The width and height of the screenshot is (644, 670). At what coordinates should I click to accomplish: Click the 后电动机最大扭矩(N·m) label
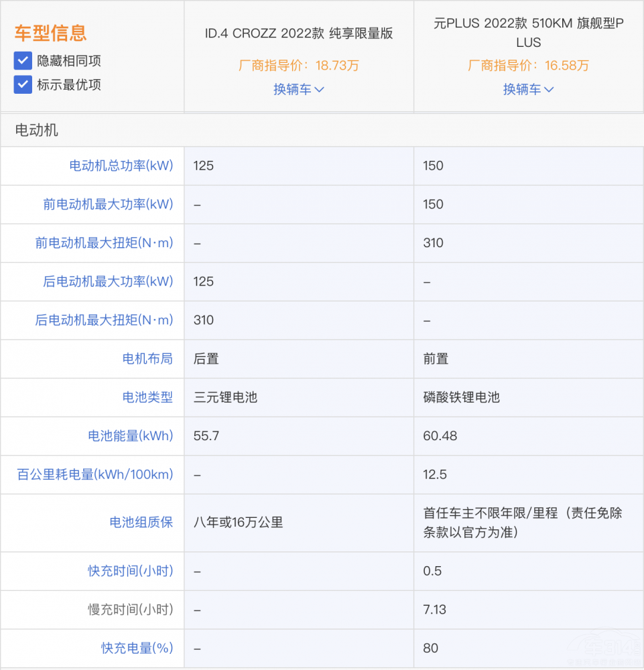pos(104,320)
